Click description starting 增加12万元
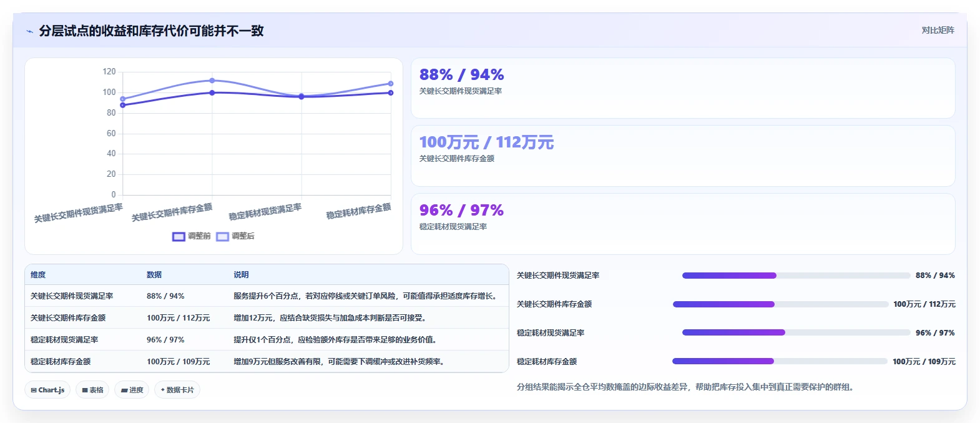980x423 pixels. [x=331, y=318]
